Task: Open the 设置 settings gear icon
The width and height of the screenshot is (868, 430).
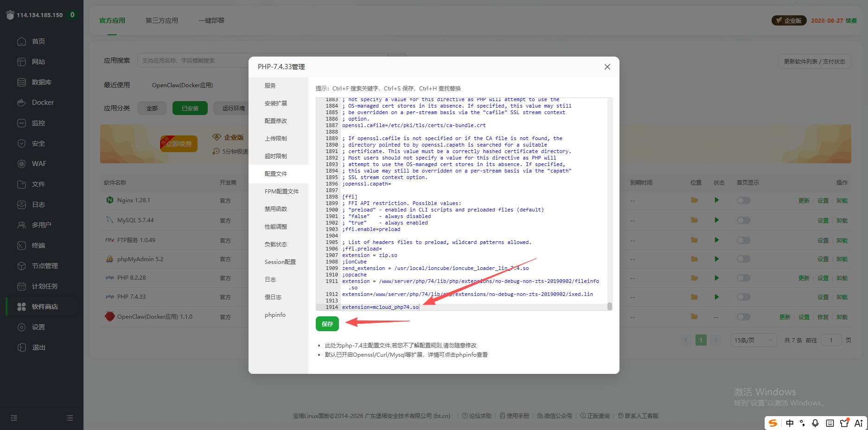Action: pos(21,327)
